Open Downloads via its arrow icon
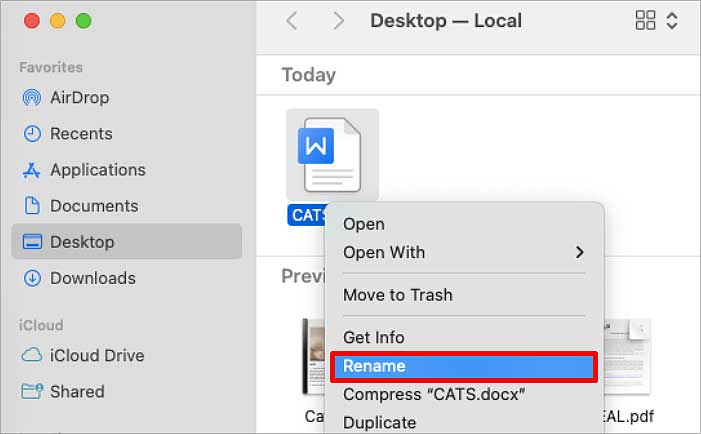Image resolution: width=701 pixels, height=434 pixels. click(x=32, y=278)
